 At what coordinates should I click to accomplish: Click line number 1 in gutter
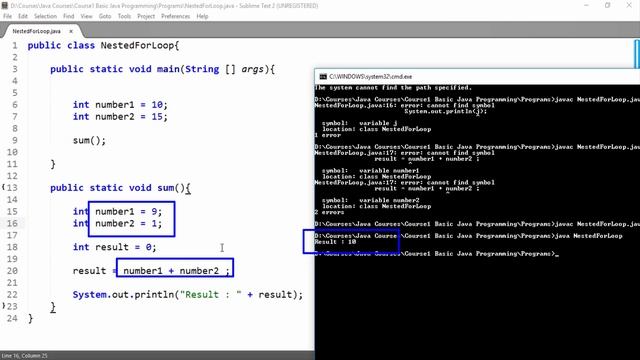pos(15,45)
